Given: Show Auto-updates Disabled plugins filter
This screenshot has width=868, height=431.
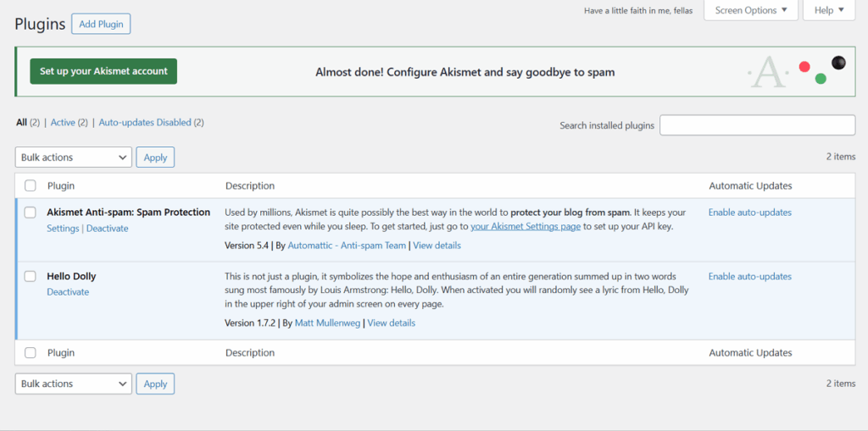Looking at the screenshot, I should pos(145,123).
